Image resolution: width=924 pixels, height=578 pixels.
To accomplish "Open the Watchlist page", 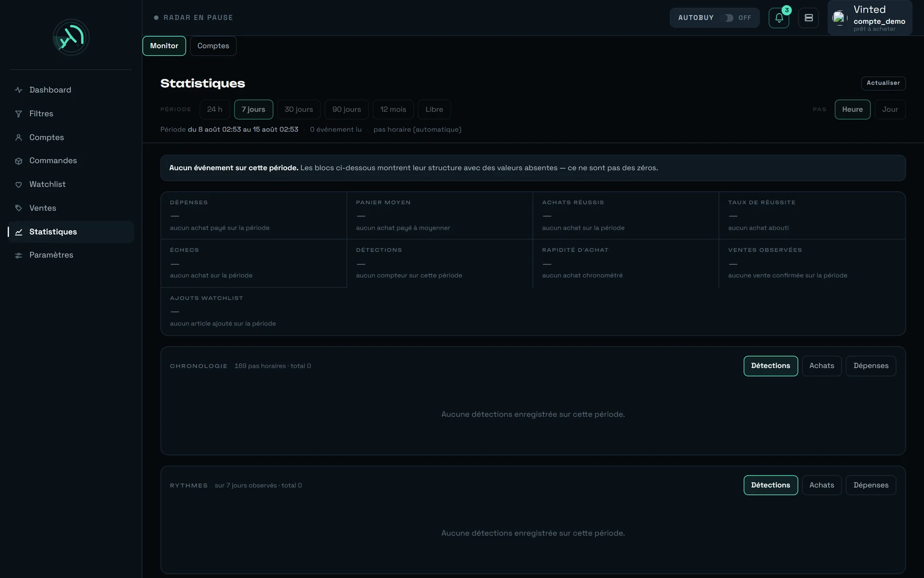I will click(71, 184).
